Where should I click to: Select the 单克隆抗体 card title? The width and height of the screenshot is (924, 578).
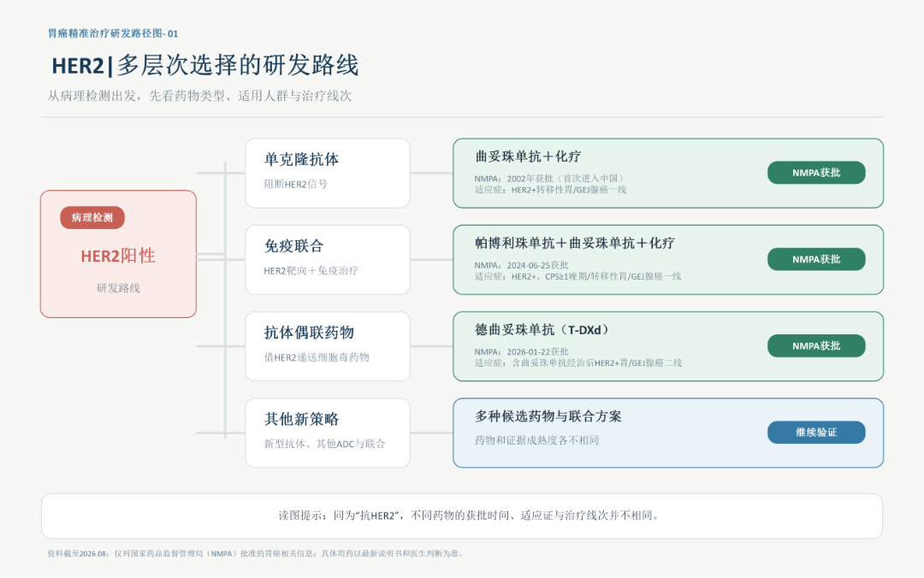[x=301, y=159]
